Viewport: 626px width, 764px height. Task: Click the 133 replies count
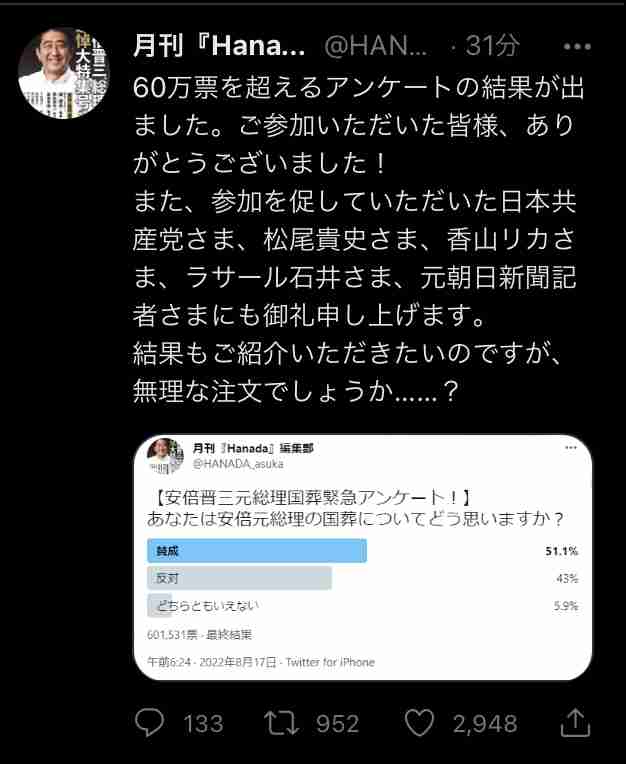click(x=204, y=724)
